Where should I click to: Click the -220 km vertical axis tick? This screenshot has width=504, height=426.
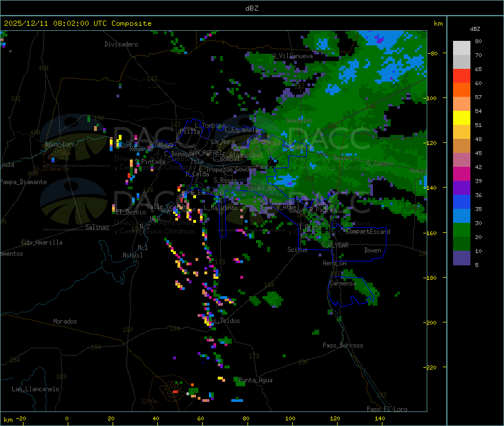(x=431, y=368)
